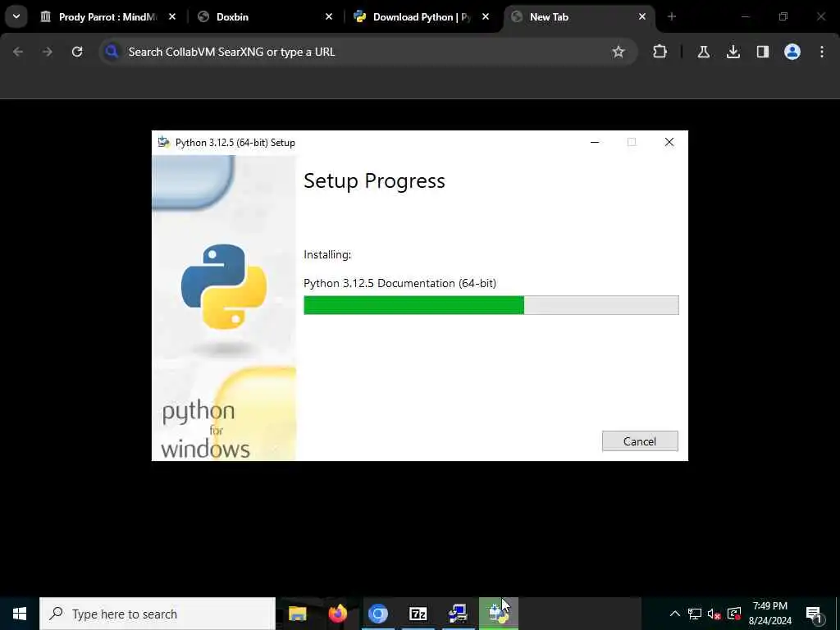Viewport: 840px width, 630px height.
Task: Close the Doxbin tab
Action: (x=329, y=17)
